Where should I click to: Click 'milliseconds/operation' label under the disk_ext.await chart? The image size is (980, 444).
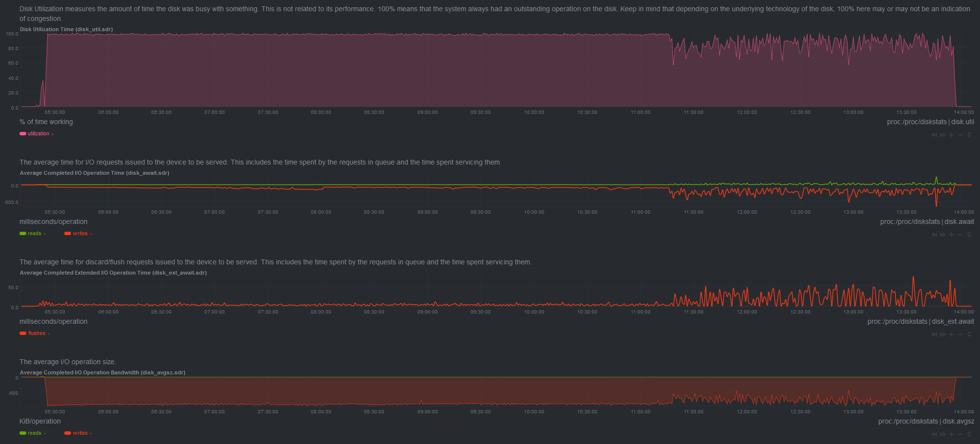pyautogui.click(x=54, y=321)
